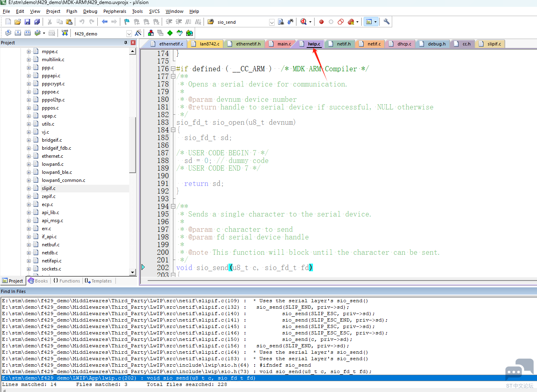Click project tree scrollbar down arrow
Viewport: 537px width, 392px height.
pyautogui.click(x=133, y=272)
